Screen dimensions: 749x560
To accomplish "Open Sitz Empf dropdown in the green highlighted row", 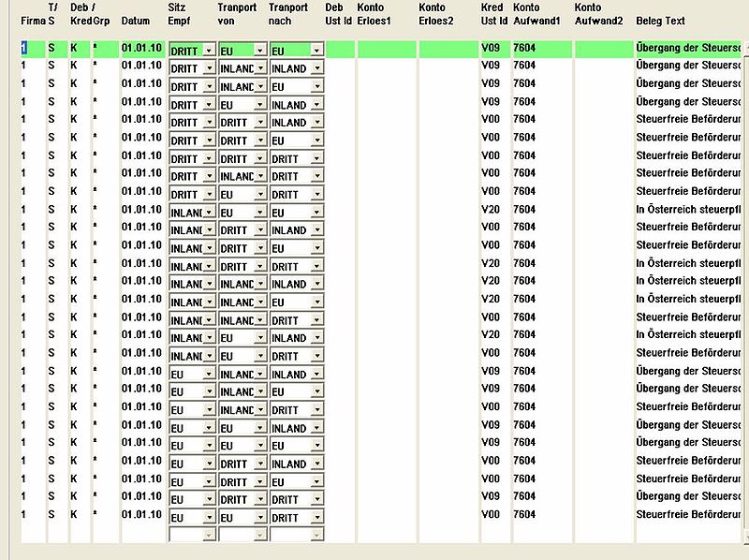I will [209, 51].
